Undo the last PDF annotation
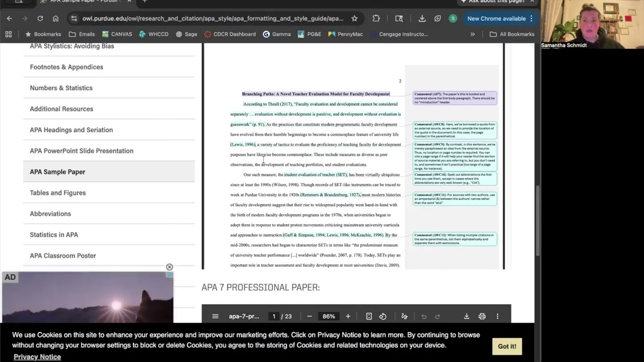The height and width of the screenshot is (362, 644). tap(424, 316)
